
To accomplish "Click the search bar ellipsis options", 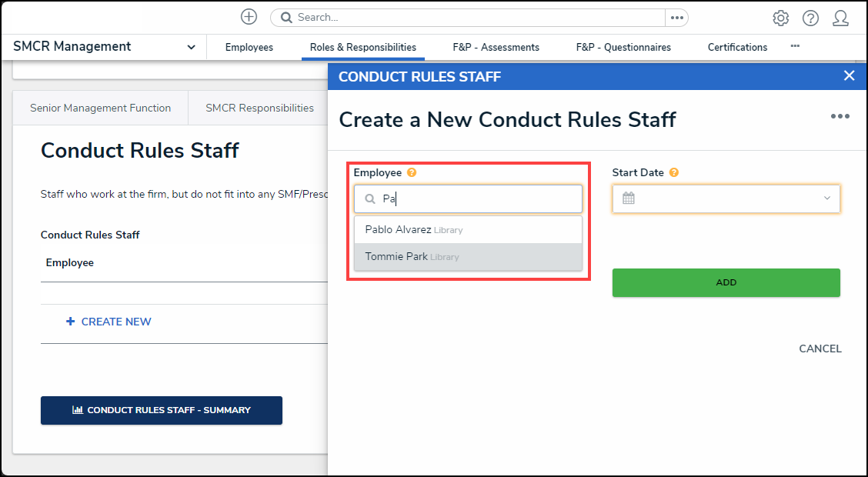I will (676, 18).
